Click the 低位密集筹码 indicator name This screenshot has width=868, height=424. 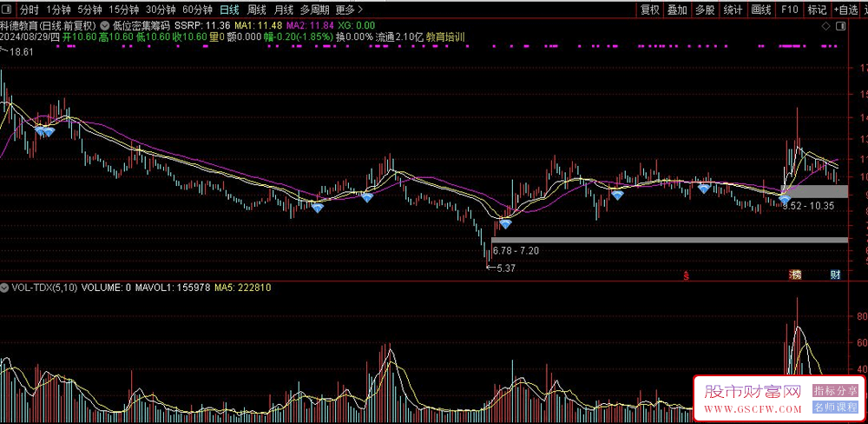tap(141, 25)
